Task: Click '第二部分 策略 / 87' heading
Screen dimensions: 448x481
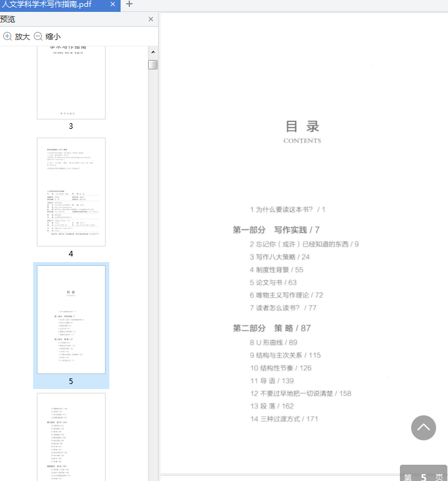Action: pyautogui.click(x=272, y=328)
